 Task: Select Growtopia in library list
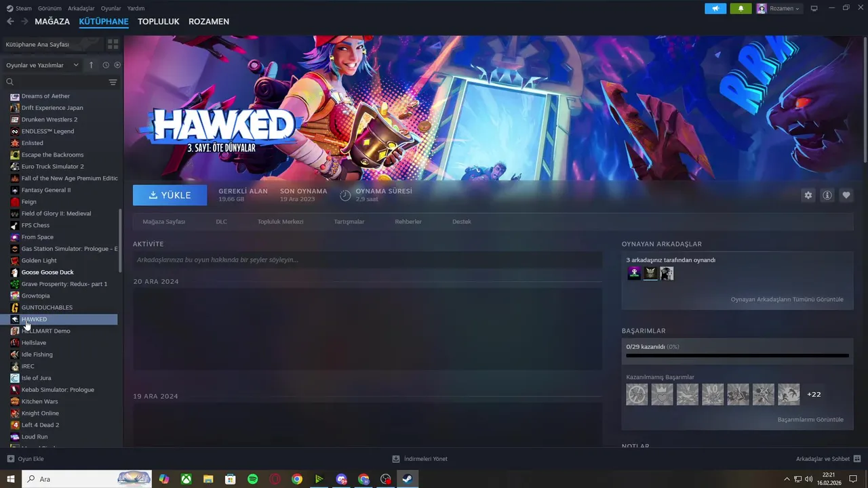[x=64, y=296]
